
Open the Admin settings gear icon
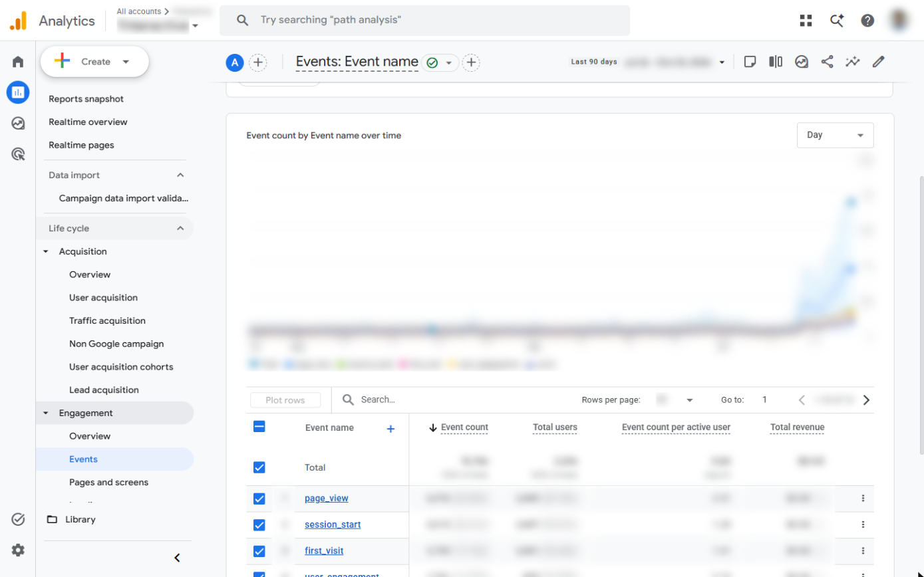(18, 550)
